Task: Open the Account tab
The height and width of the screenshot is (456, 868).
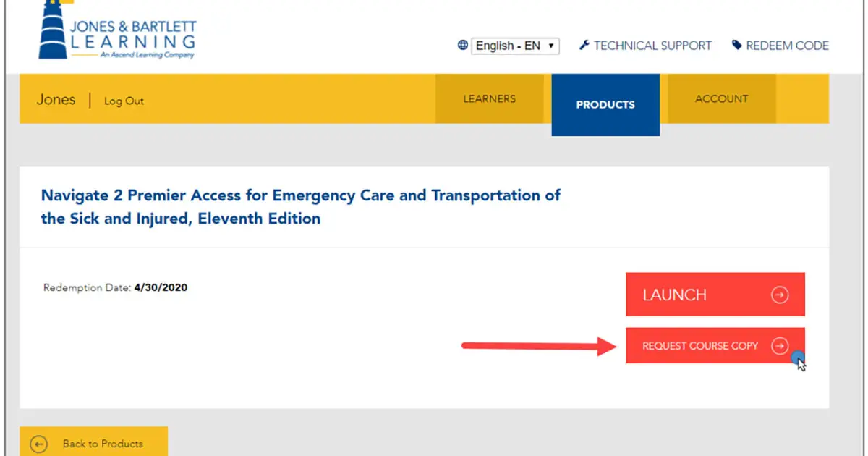Action: click(721, 98)
